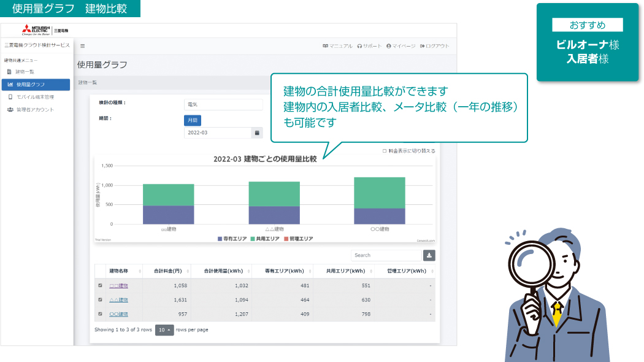644x362 pixels.
Task: Click the ログアウト logout icon
Action: (423, 46)
